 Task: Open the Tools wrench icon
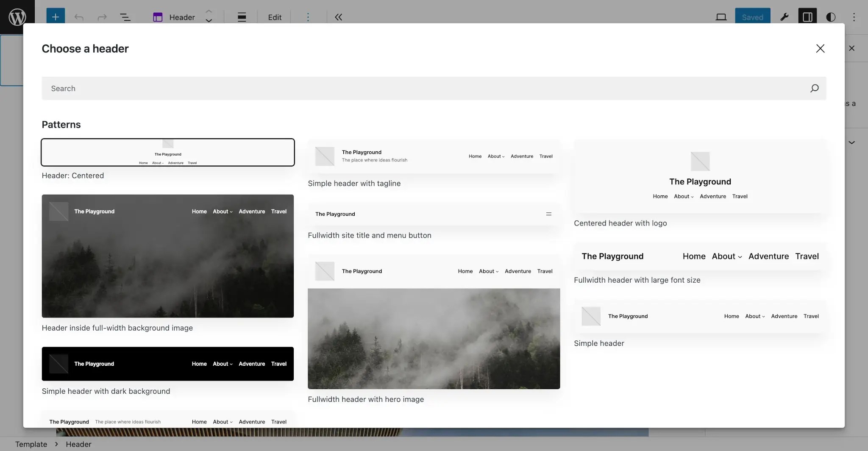pyautogui.click(x=785, y=17)
